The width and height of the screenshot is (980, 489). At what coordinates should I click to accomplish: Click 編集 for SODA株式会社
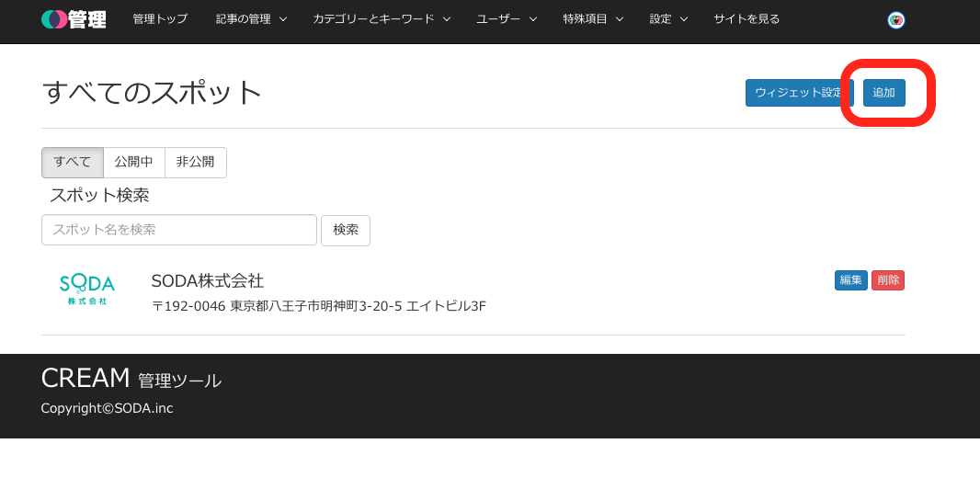pos(850,280)
